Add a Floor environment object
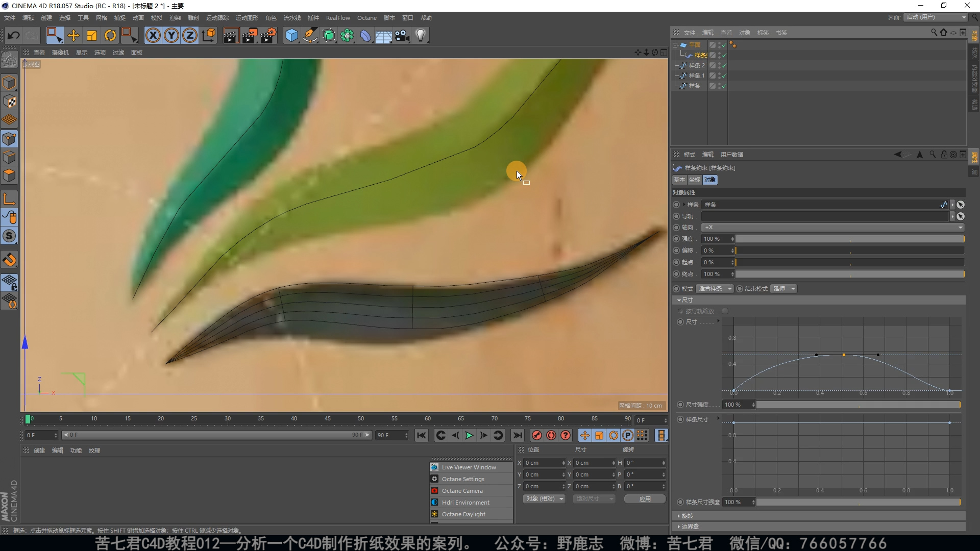This screenshot has height=551, width=980. (x=384, y=35)
